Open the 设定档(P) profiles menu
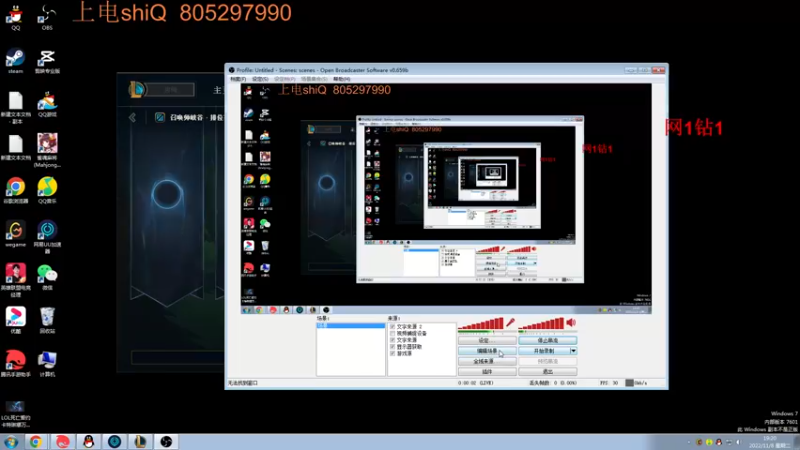Screen dimensions: 800x450 click(x=285, y=79)
